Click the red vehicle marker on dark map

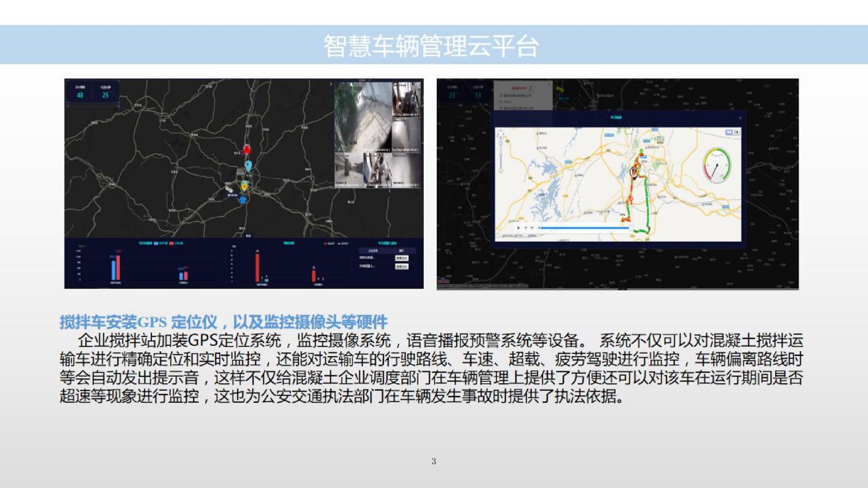(x=247, y=149)
